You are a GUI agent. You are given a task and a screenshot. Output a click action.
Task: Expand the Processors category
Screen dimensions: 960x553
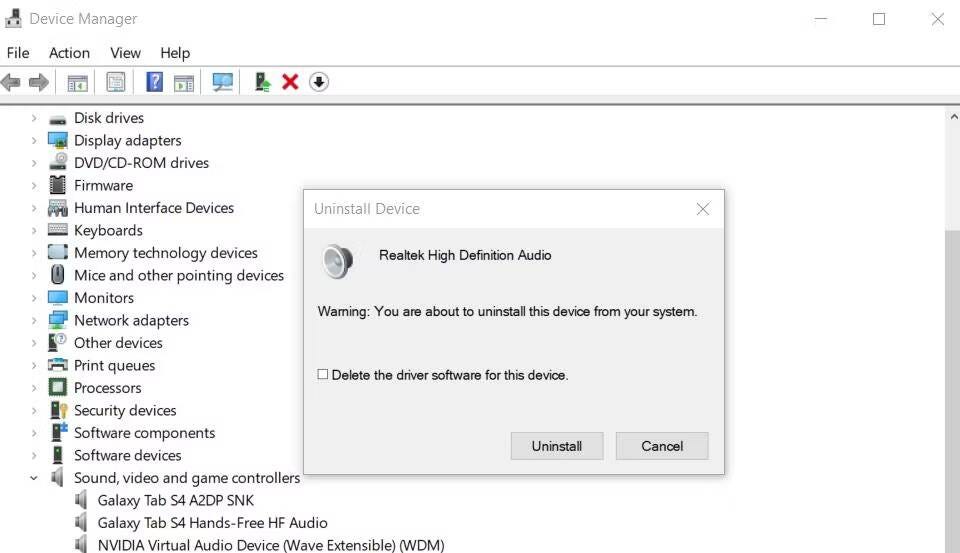pos(34,388)
